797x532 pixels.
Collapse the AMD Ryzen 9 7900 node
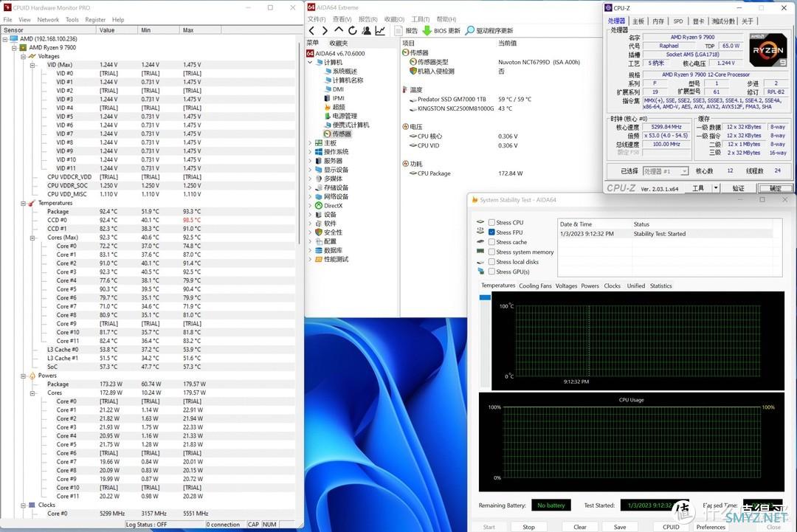pyautogui.click(x=14, y=48)
